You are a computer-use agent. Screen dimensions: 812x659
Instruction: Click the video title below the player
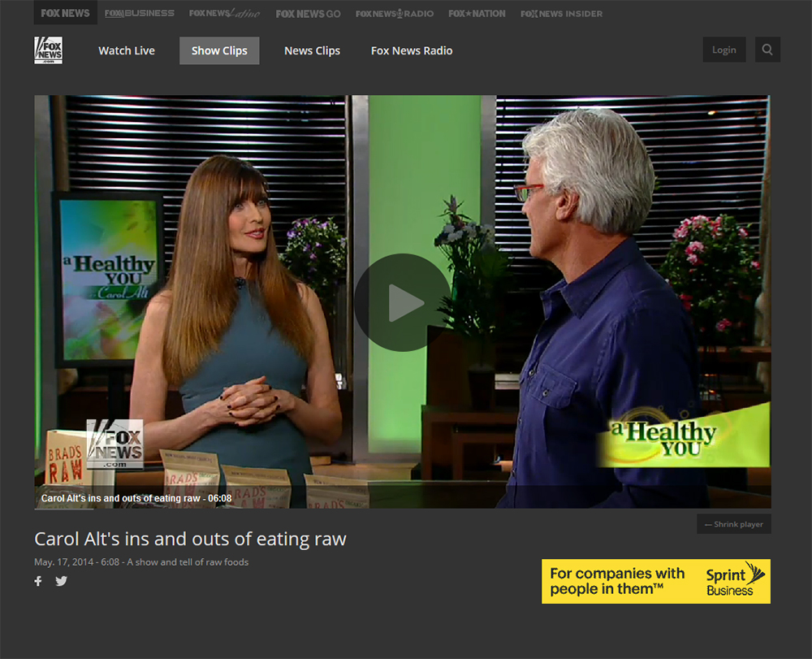(190, 539)
